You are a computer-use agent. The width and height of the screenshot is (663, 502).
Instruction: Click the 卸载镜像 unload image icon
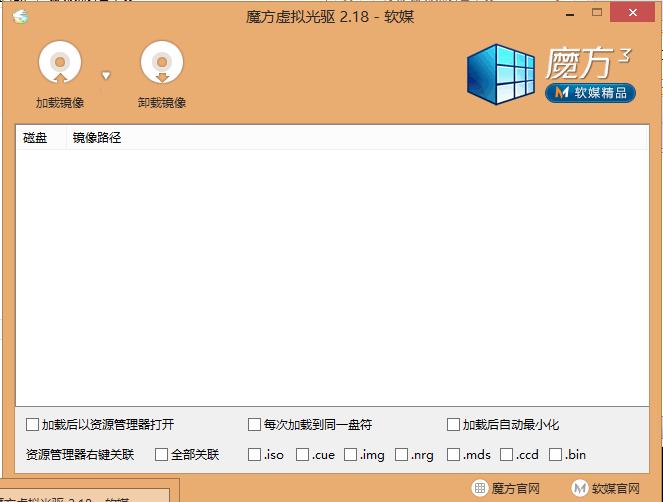tap(162, 63)
